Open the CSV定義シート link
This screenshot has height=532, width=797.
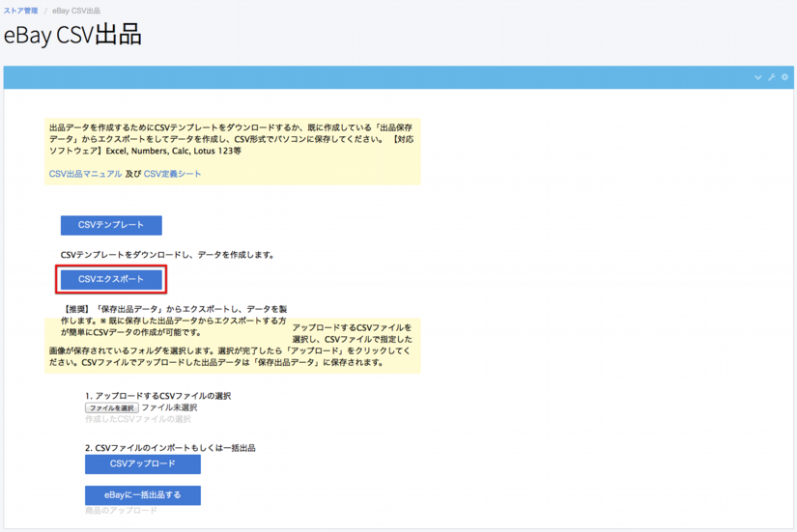click(x=172, y=174)
